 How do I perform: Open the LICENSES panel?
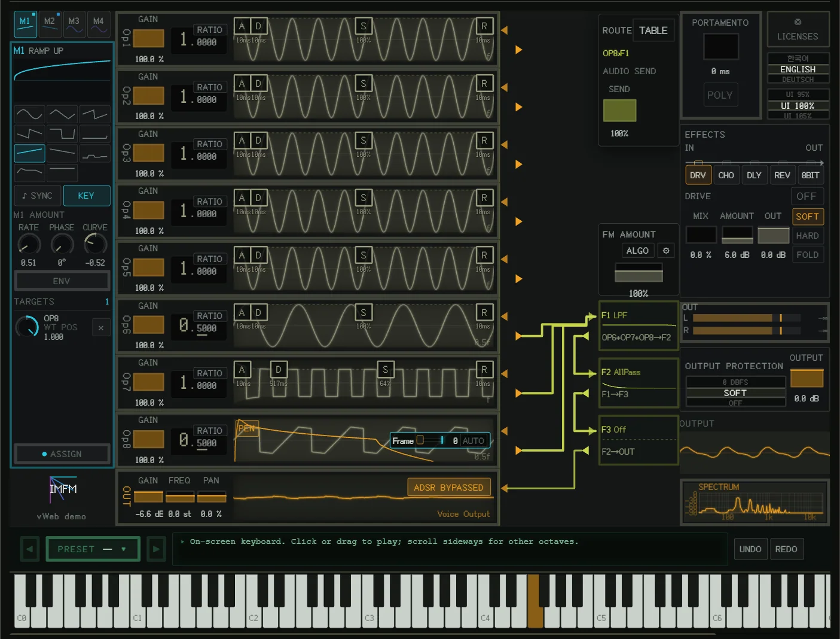[798, 29]
